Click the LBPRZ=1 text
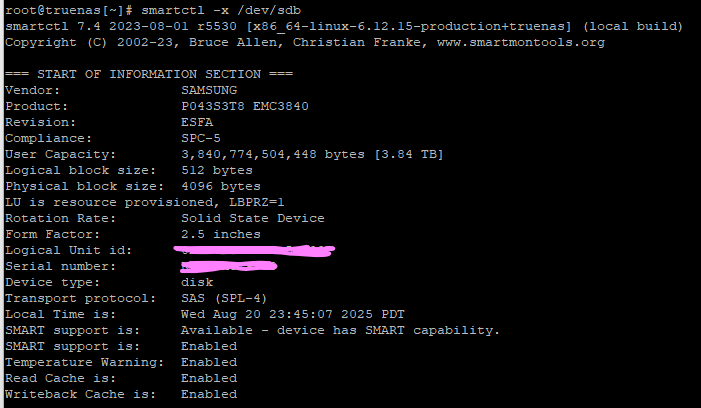The image size is (701, 408). (x=257, y=202)
